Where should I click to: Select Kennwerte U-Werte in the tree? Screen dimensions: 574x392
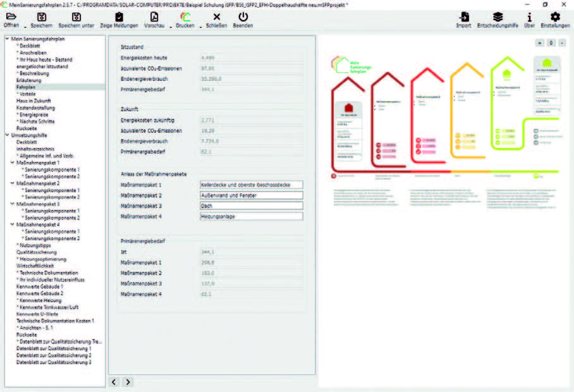click(37, 314)
